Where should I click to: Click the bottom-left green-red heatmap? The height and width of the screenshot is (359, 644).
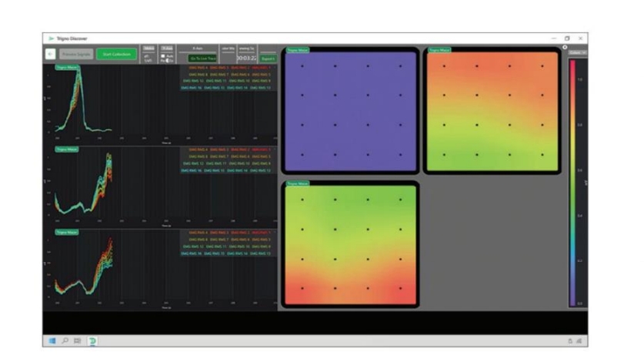click(351, 245)
